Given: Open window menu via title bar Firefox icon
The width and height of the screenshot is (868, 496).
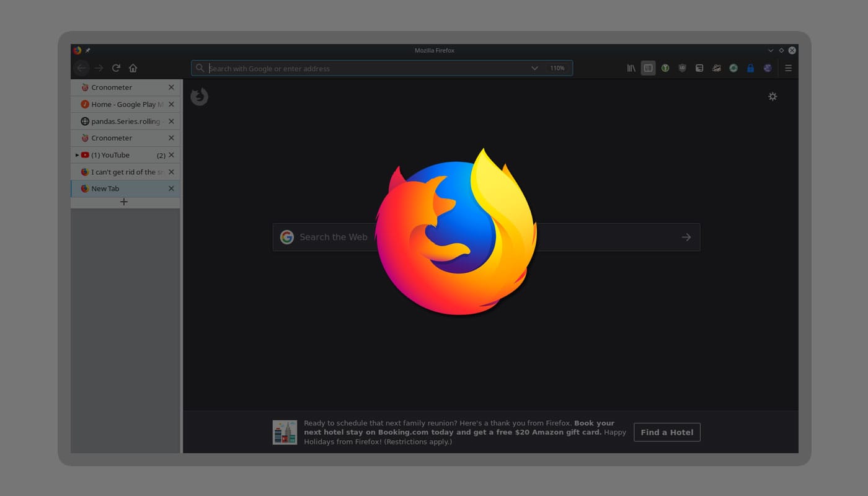Looking at the screenshot, I should pos(77,50).
